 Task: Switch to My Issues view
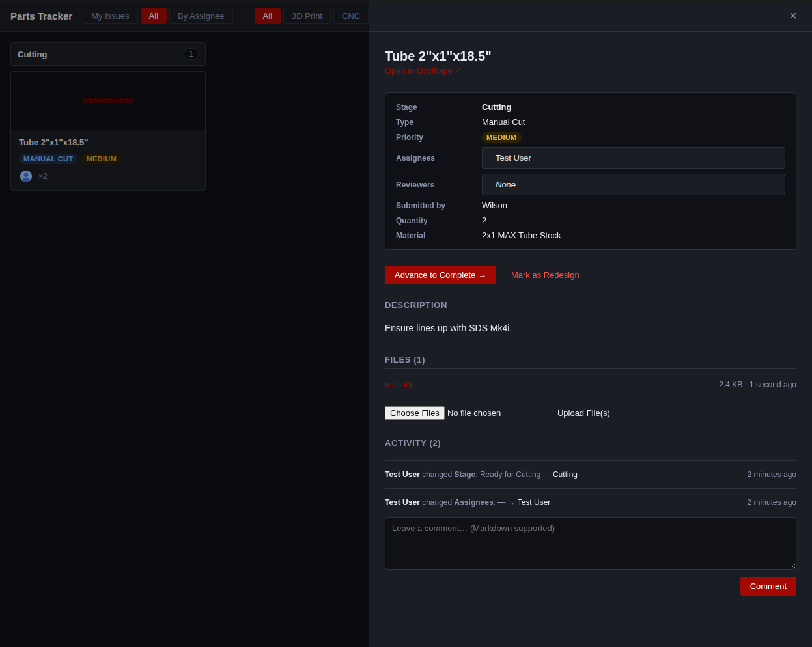click(x=110, y=16)
